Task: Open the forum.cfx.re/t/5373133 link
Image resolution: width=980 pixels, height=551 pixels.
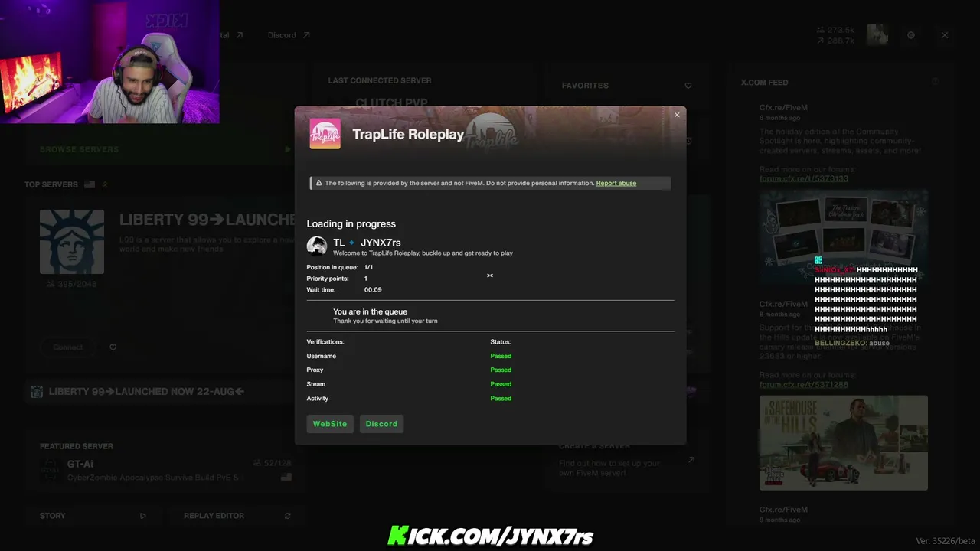Action: pyautogui.click(x=804, y=179)
